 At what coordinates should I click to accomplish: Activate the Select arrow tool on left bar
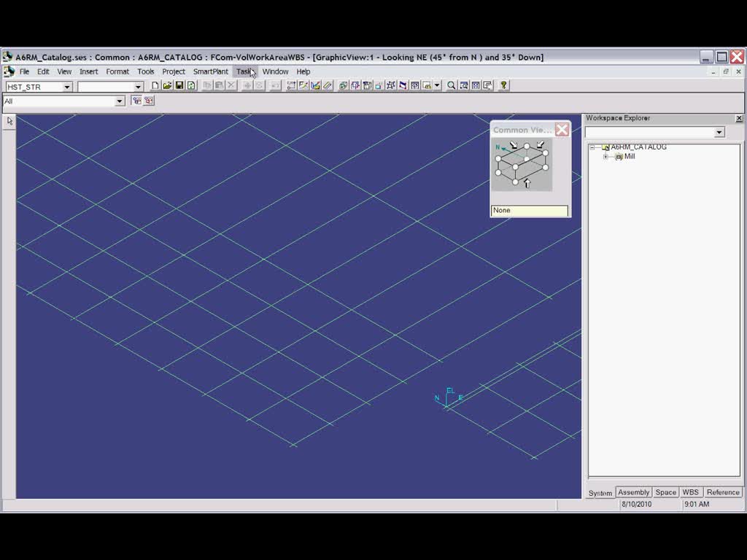9,122
